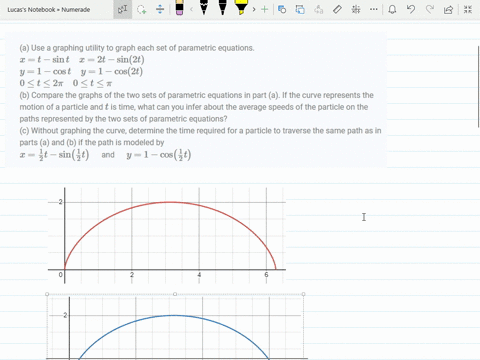Viewport: 480px width, 360px height.
Task: Open the Share page icon
Action: coord(448,9)
